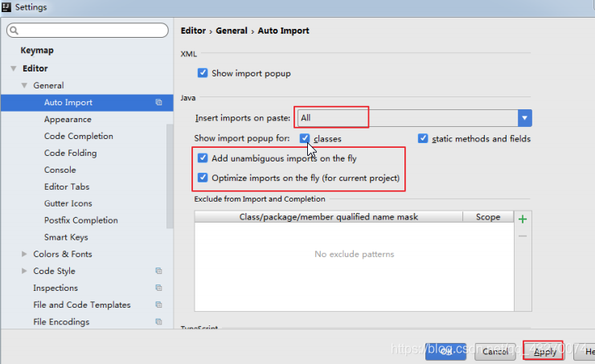The width and height of the screenshot is (595, 364).
Task: Click Editor in the breadcrumb
Action: pyautogui.click(x=193, y=31)
